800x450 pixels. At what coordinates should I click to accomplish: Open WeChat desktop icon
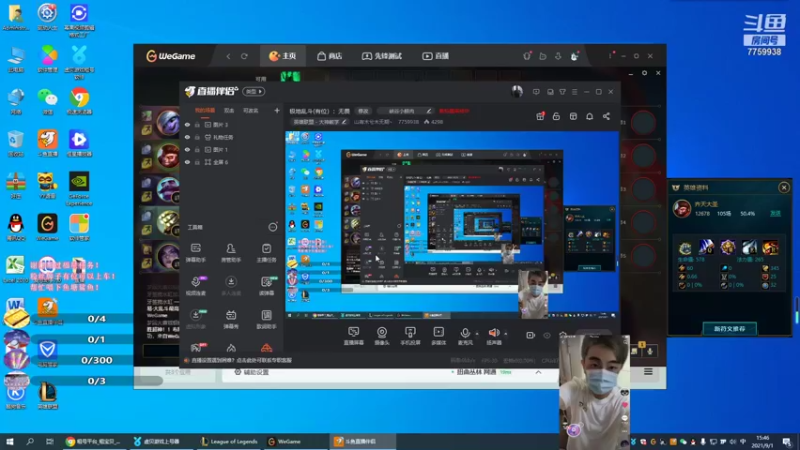point(47,101)
